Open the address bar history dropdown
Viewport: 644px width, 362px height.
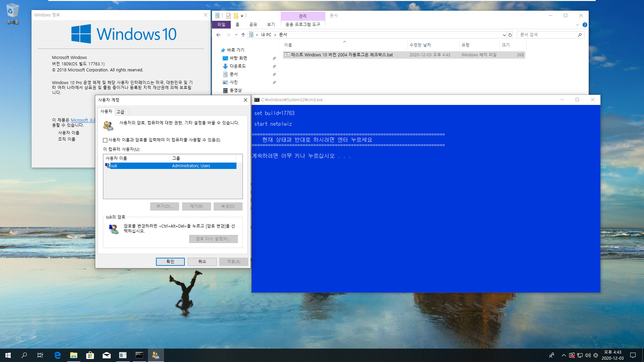click(504, 35)
